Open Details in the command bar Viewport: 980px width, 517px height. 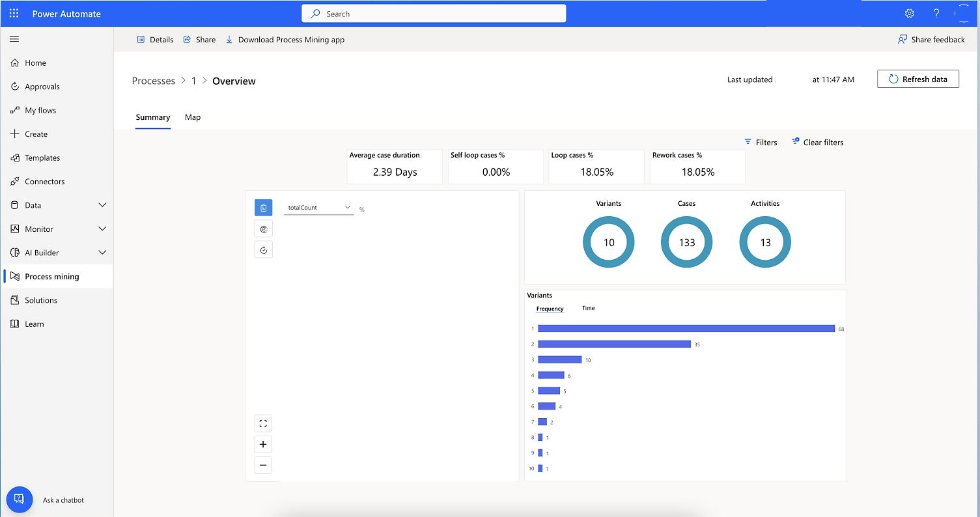pos(155,40)
